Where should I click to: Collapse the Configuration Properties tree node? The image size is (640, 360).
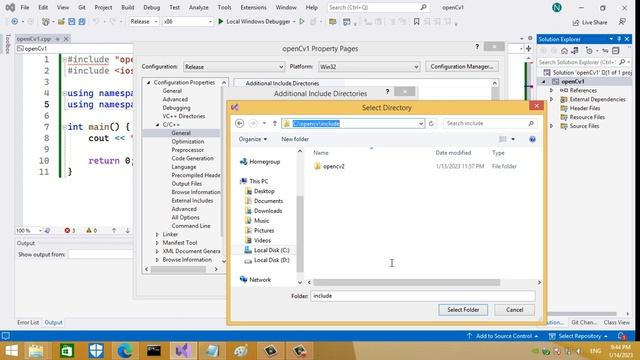[149, 82]
